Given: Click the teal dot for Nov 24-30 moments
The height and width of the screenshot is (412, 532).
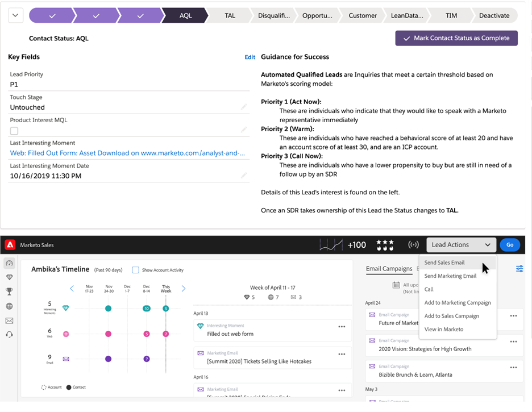Looking at the screenshot, I should point(108,308).
